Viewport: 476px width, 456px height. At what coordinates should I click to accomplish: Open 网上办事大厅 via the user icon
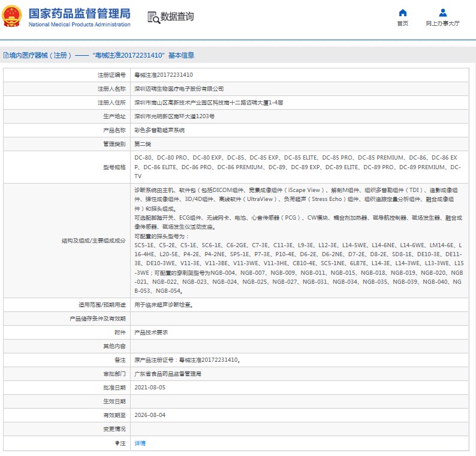click(x=442, y=13)
